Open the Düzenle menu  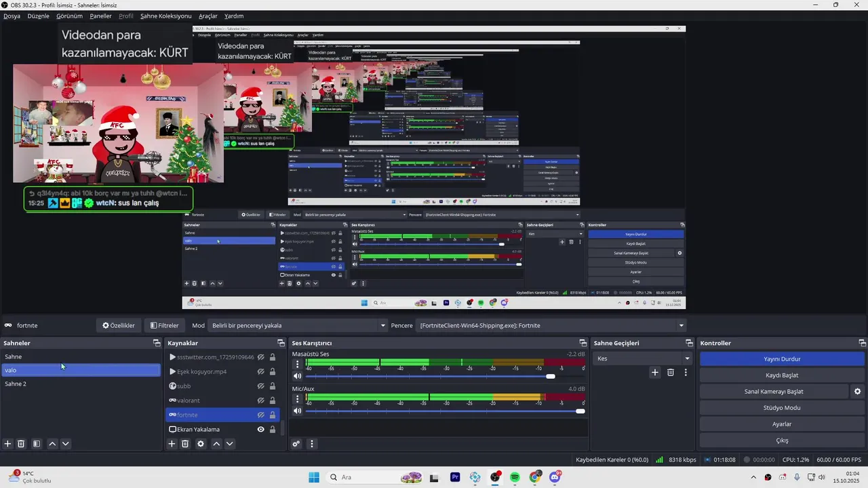[39, 16]
